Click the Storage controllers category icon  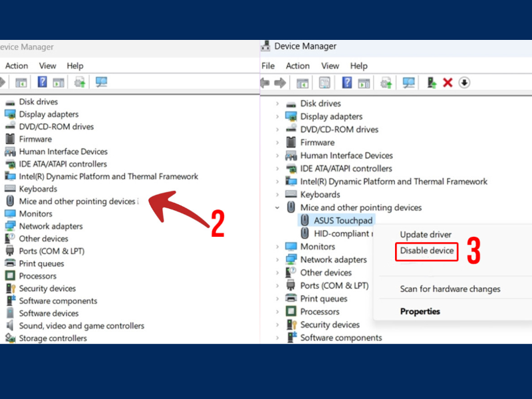pyautogui.click(x=10, y=338)
